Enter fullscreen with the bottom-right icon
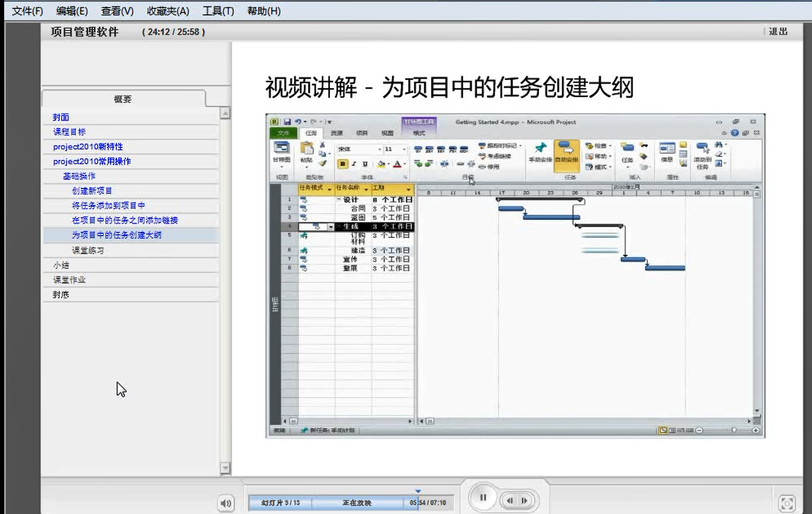 (x=786, y=503)
